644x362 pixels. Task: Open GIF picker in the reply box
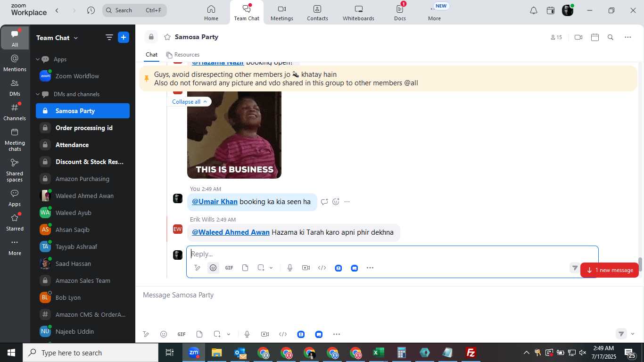coord(229,268)
